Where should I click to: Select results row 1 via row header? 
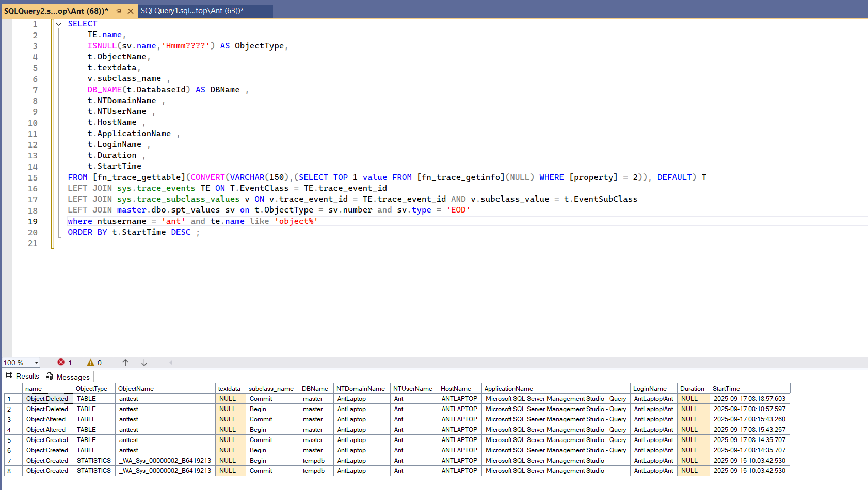(x=13, y=399)
